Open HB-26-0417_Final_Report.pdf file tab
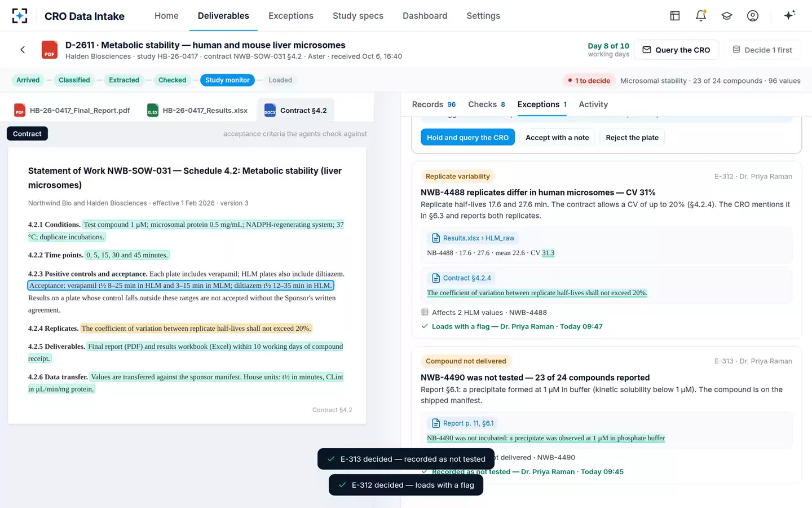 [72, 110]
